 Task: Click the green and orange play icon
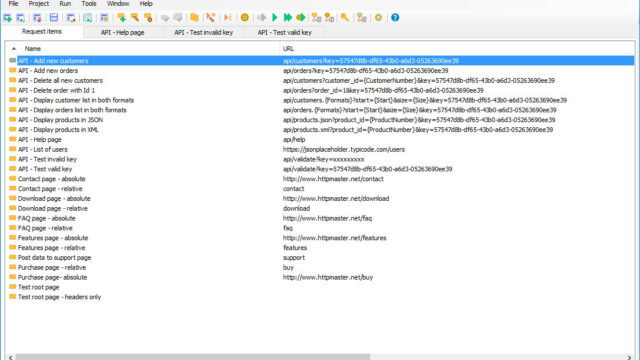[301, 18]
